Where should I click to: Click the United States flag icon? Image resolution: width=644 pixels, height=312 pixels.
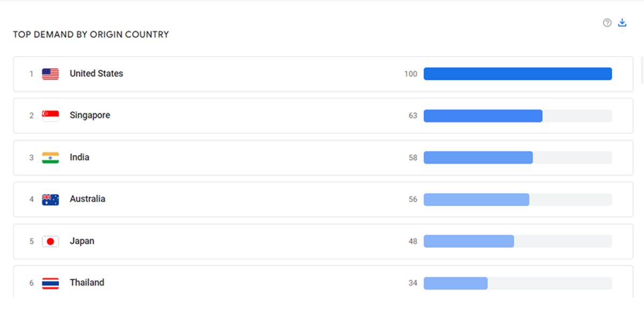point(50,74)
